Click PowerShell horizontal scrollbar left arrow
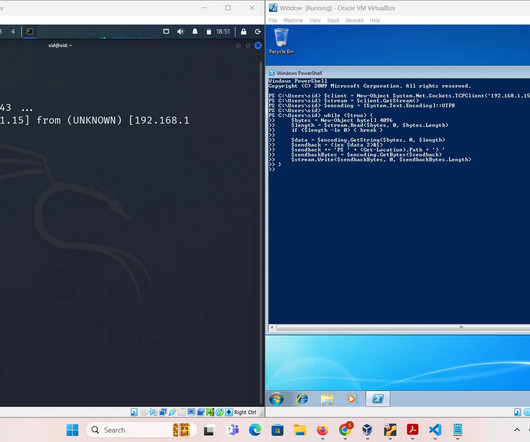This screenshot has width=530, height=442. 272,327
